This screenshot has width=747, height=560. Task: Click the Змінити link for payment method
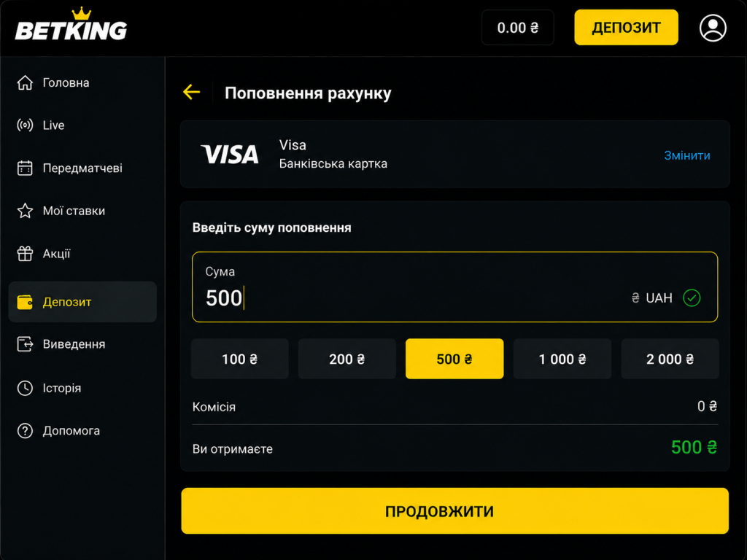[687, 155]
